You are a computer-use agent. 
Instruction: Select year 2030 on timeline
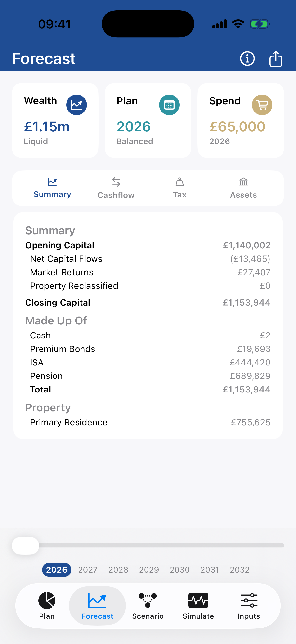coord(180,570)
